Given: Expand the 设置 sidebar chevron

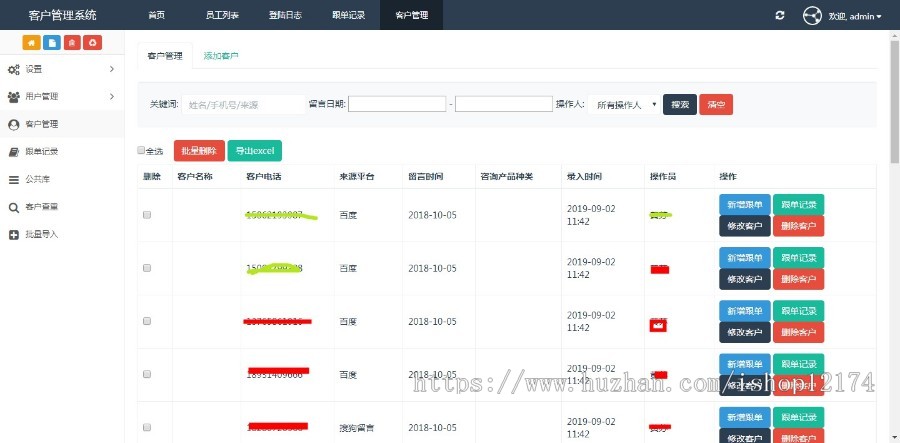Looking at the screenshot, I should click(x=112, y=69).
